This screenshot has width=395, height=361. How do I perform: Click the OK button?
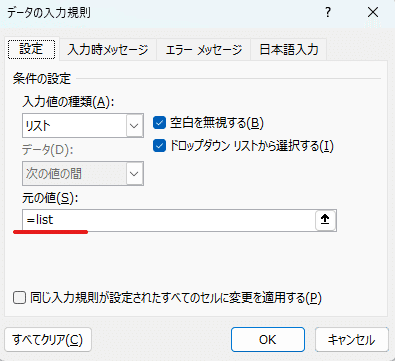pos(268,340)
